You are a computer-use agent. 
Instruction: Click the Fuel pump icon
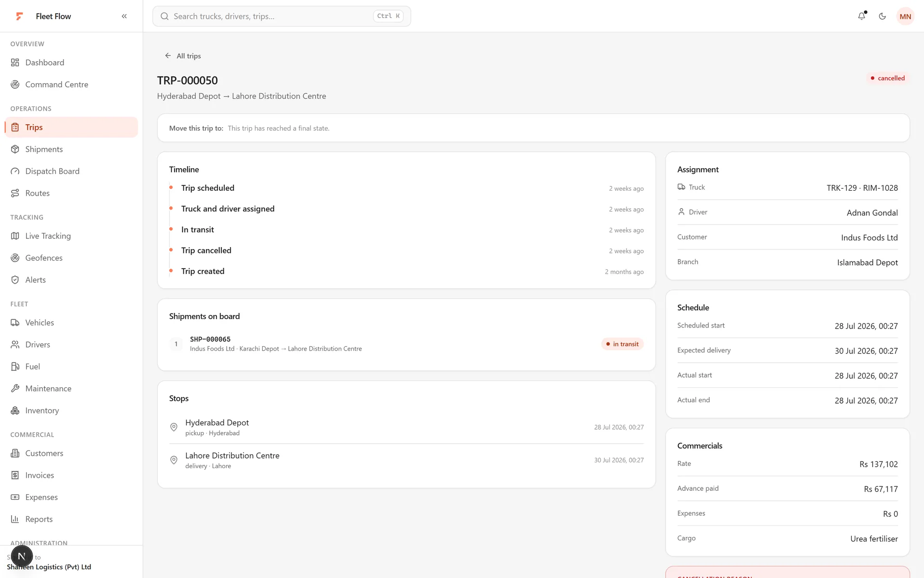tap(15, 367)
